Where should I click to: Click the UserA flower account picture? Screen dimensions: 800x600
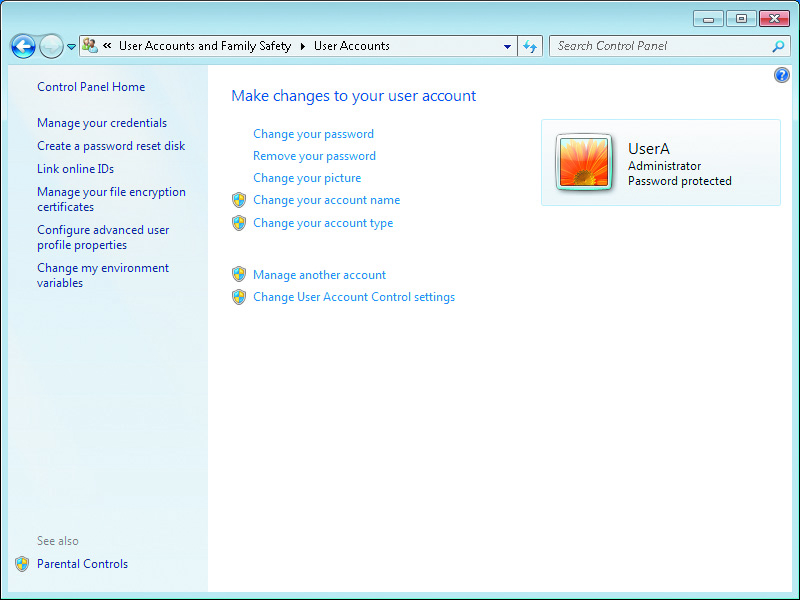pos(584,162)
